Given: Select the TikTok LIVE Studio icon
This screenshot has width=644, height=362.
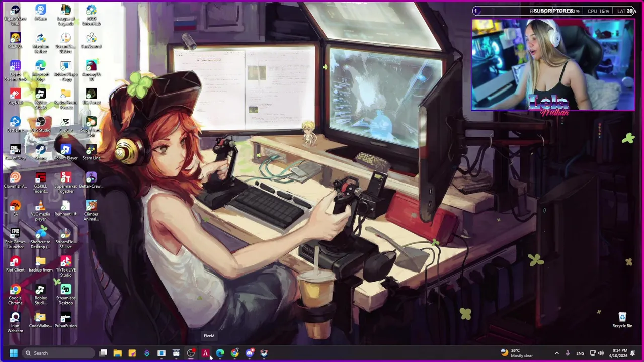Looking at the screenshot, I should point(66,266).
